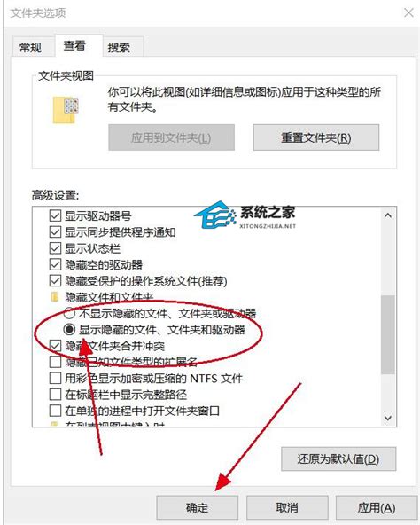Open the 搜索 tab
Viewport: 420px width, 525px height.
[119, 47]
